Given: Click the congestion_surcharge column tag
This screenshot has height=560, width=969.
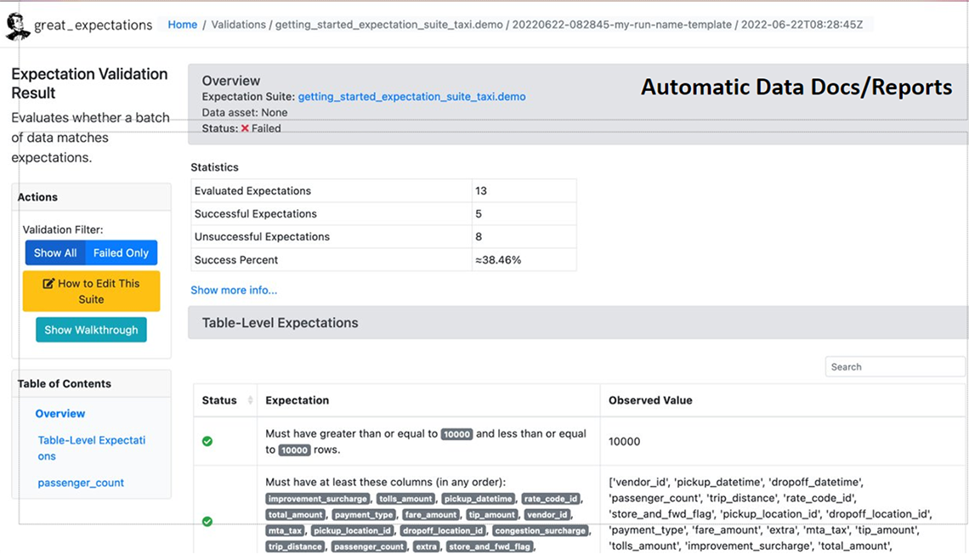Looking at the screenshot, I should tap(540, 531).
